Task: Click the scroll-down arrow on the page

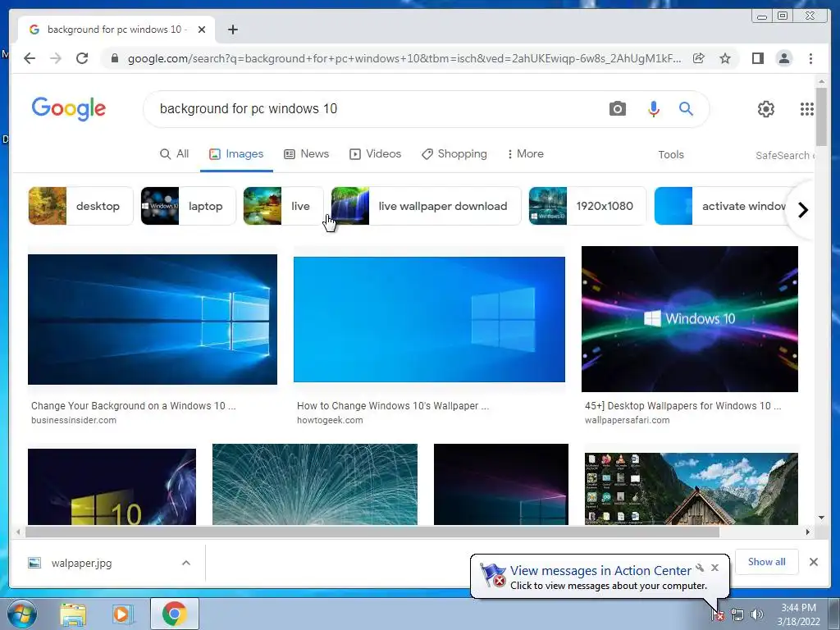Action: 821,518
